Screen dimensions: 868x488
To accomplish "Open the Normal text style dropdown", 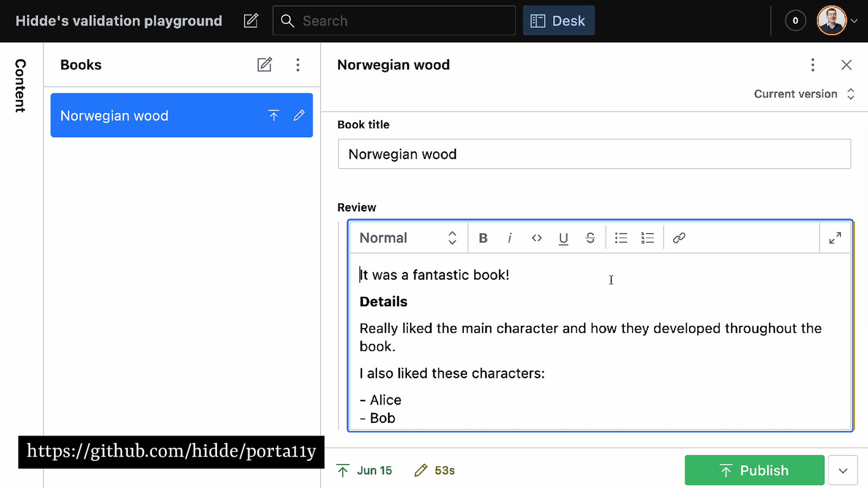I will [x=409, y=237].
